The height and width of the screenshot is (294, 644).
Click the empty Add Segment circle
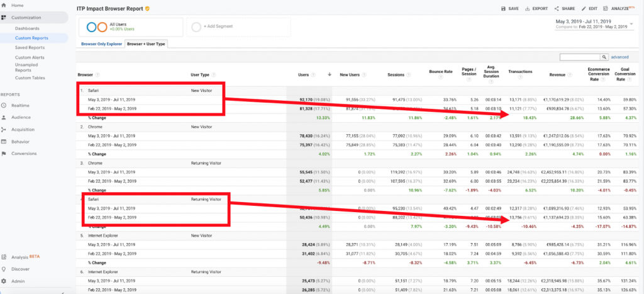[196, 27]
